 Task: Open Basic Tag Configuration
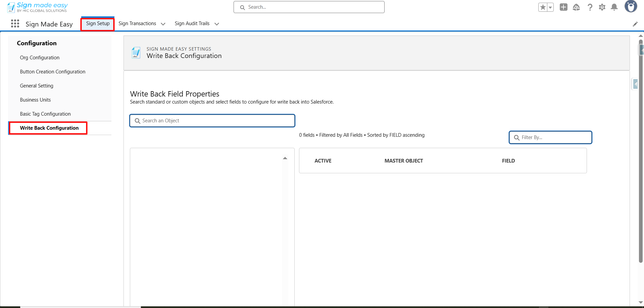click(x=45, y=114)
